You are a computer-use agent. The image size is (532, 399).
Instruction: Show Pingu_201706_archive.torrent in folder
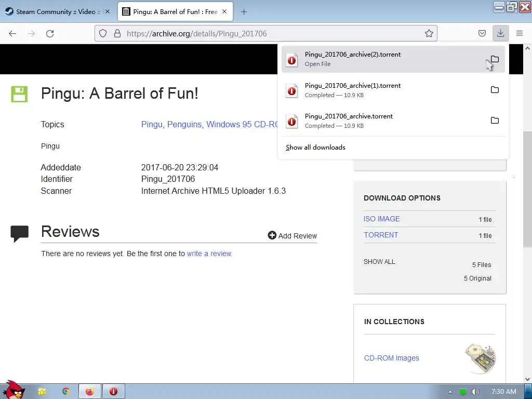point(495,120)
